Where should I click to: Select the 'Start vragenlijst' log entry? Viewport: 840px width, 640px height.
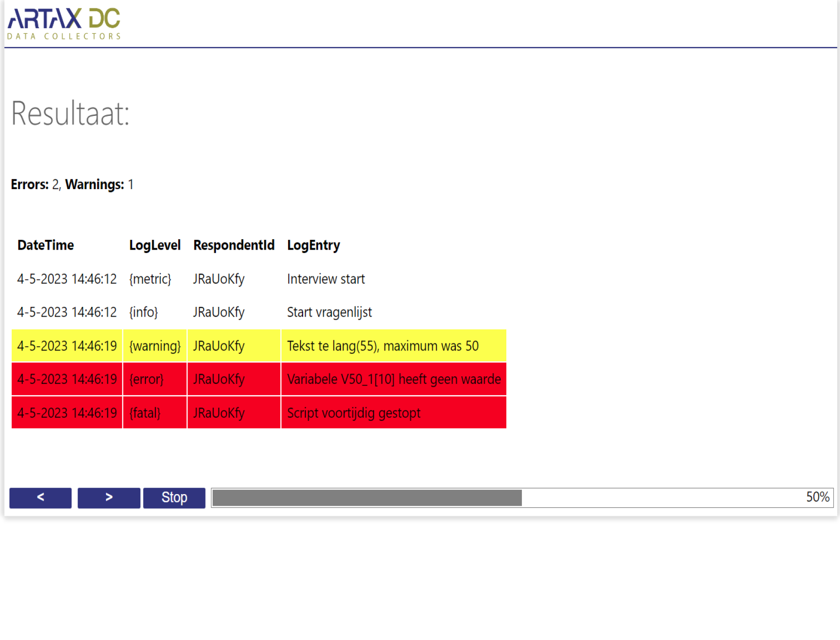point(329,312)
